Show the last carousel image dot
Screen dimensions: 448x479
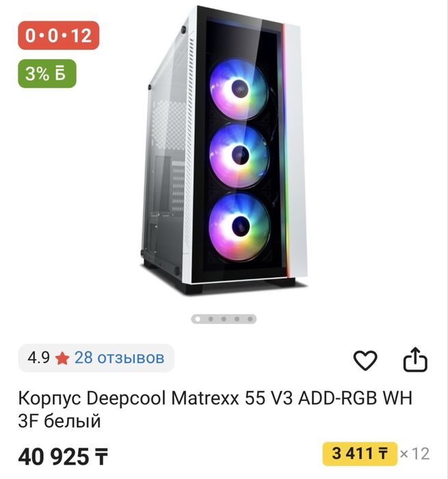tap(250, 319)
